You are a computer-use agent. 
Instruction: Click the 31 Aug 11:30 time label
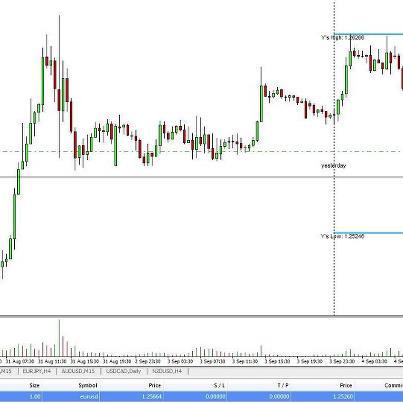[x=52, y=361]
